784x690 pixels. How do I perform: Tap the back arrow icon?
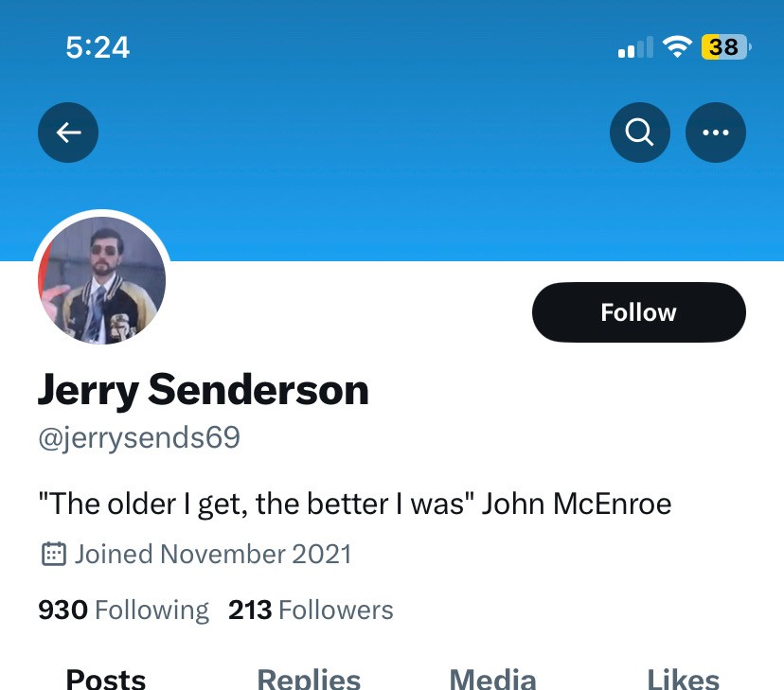tap(68, 133)
